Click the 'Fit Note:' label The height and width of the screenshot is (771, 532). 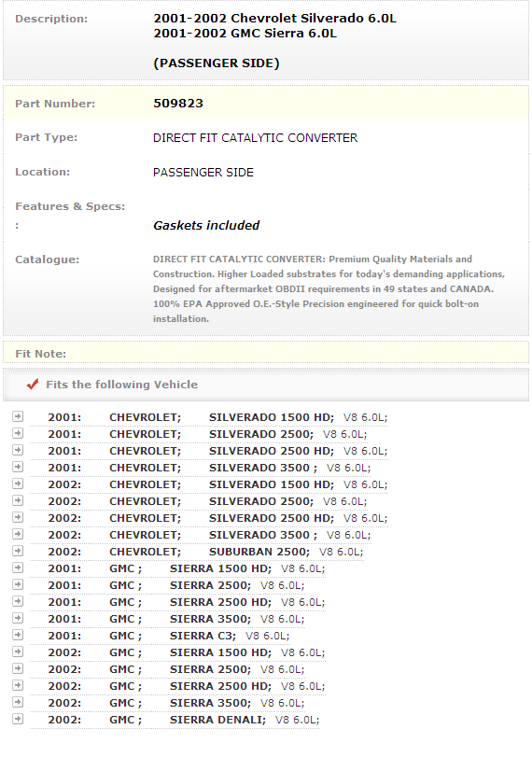tap(40, 354)
